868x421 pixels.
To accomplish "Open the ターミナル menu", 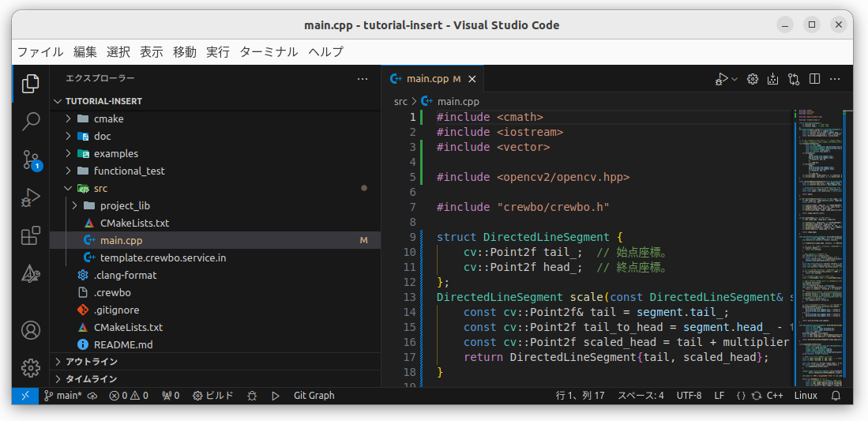I will tap(269, 52).
